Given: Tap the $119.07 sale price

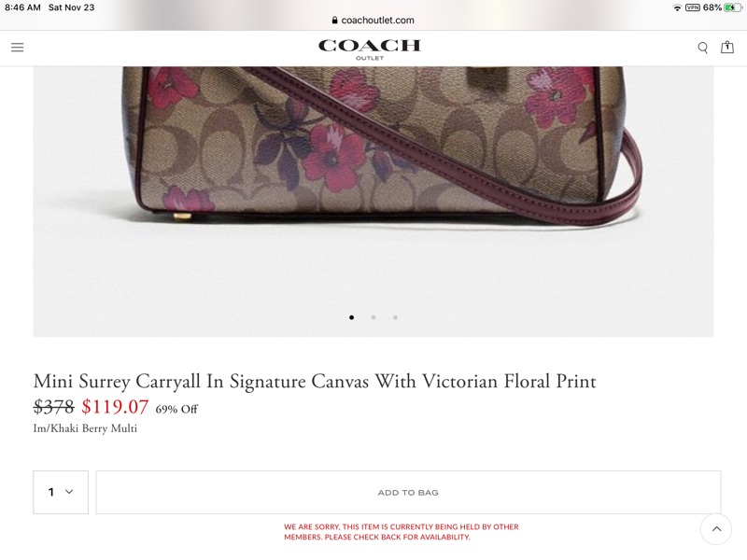Looking at the screenshot, I should [115, 407].
